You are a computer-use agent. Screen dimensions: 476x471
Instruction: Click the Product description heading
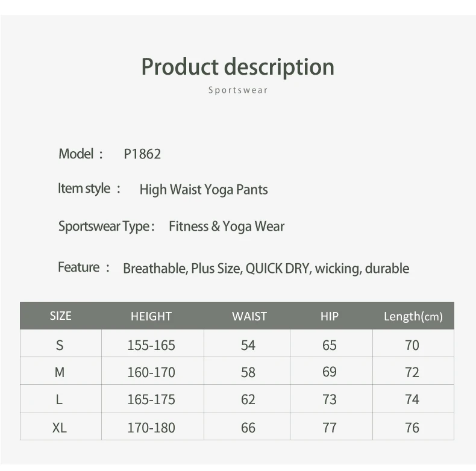click(237, 67)
